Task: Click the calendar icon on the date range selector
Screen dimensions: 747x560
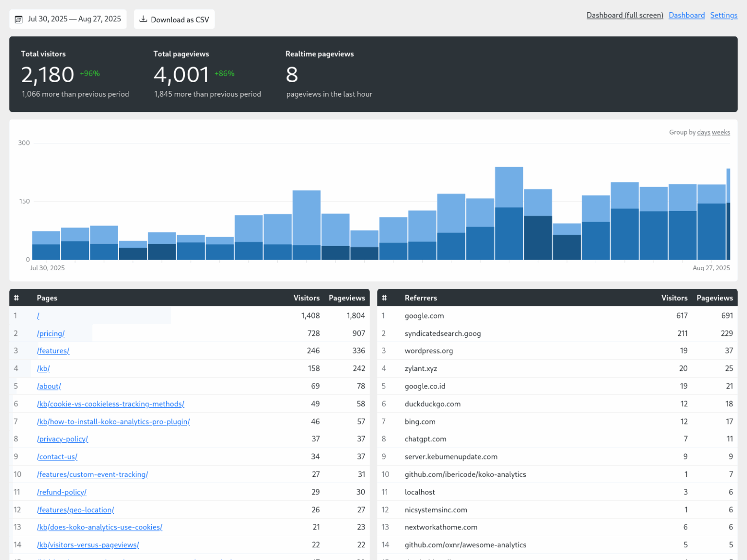Action: [x=18, y=19]
